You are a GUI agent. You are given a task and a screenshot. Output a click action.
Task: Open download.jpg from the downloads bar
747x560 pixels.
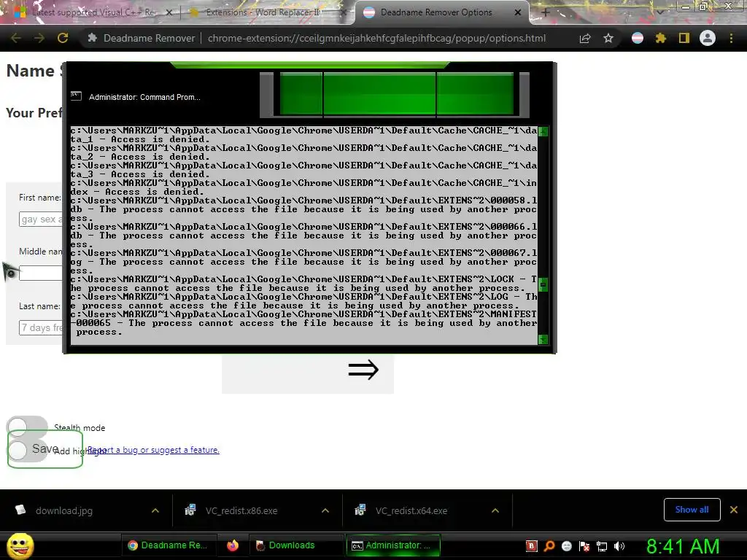click(64, 510)
